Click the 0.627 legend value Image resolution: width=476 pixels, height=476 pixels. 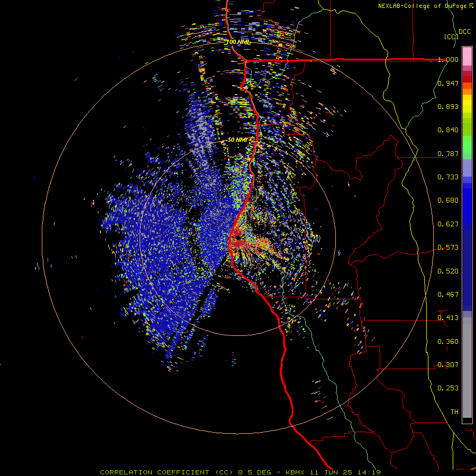point(448,224)
